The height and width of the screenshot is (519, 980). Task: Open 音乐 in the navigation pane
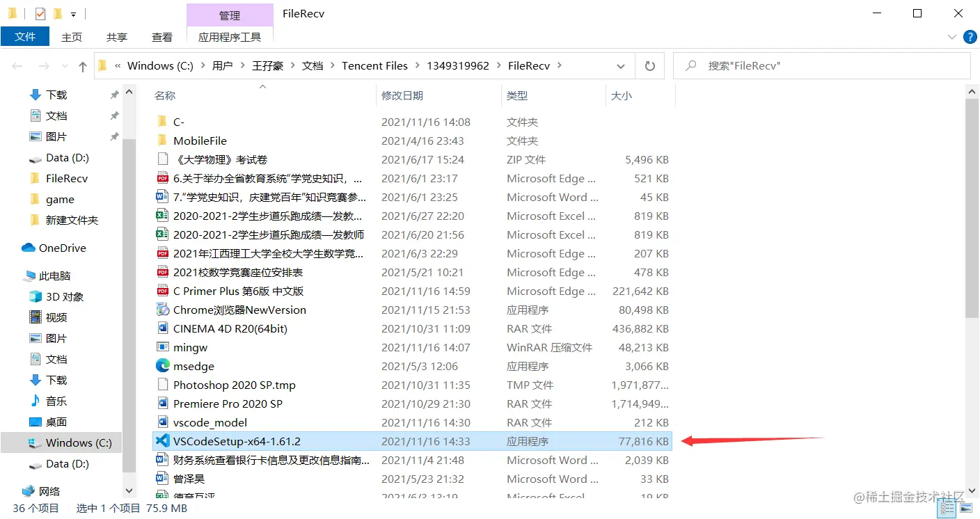56,401
